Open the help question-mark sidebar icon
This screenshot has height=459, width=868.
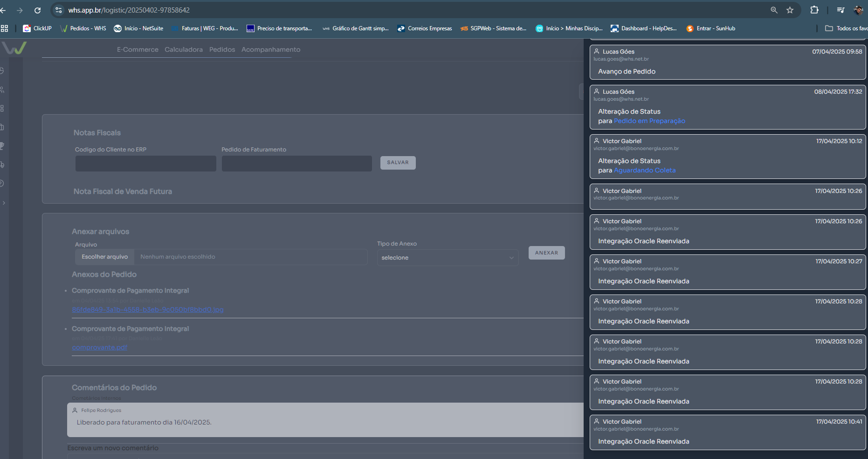coord(2,184)
